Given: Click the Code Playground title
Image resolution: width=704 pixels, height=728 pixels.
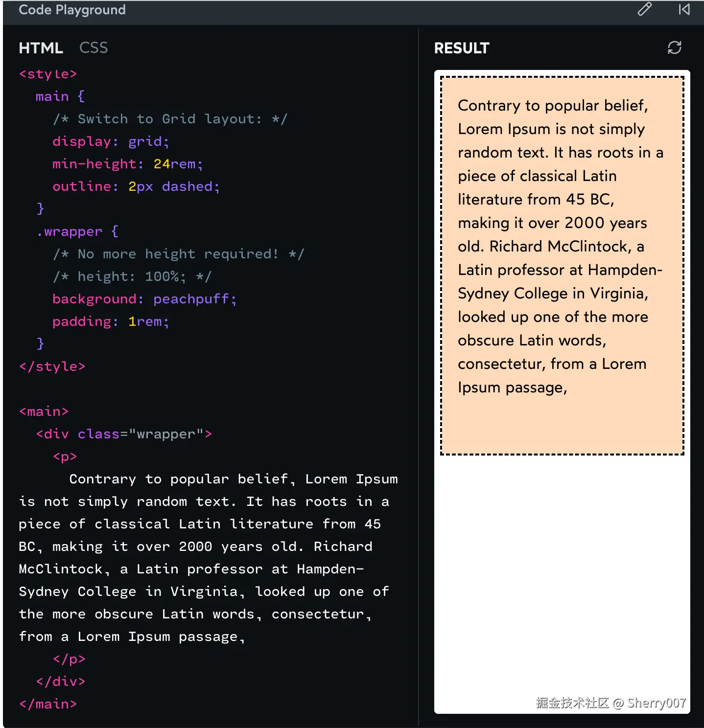Looking at the screenshot, I should click(x=72, y=10).
